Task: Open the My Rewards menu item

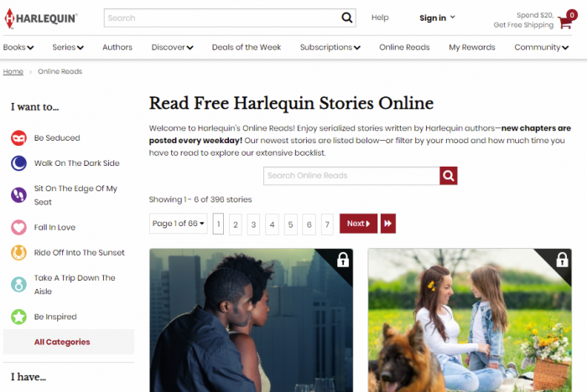Action: (471, 48)
